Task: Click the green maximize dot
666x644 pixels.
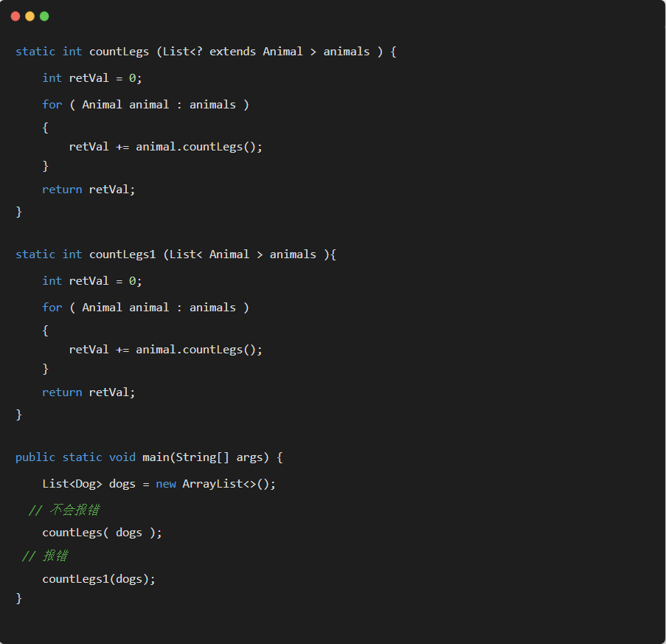Action: pos(44,16)
